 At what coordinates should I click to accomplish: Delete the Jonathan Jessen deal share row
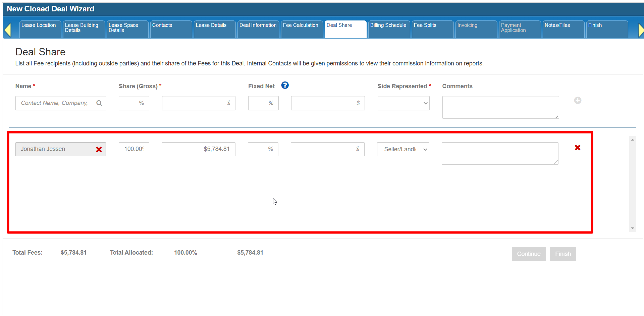point(577,148)
